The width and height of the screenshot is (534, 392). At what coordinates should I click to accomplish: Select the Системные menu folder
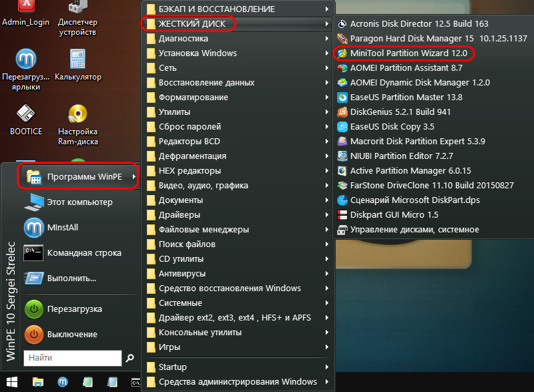(x=238, y=303)
